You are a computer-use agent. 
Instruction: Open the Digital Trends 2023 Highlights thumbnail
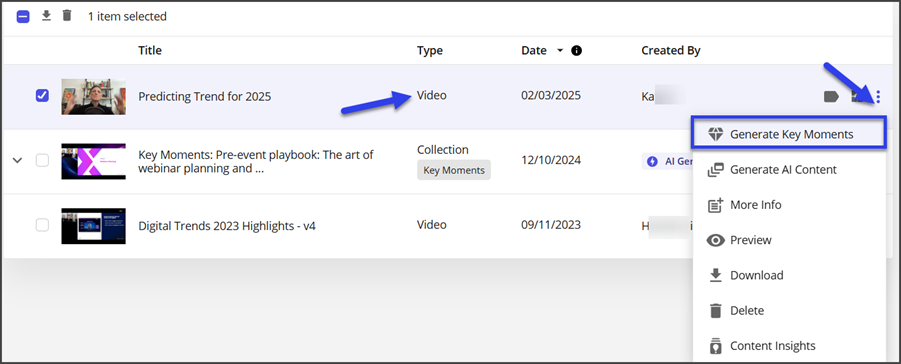pos(94,226)
